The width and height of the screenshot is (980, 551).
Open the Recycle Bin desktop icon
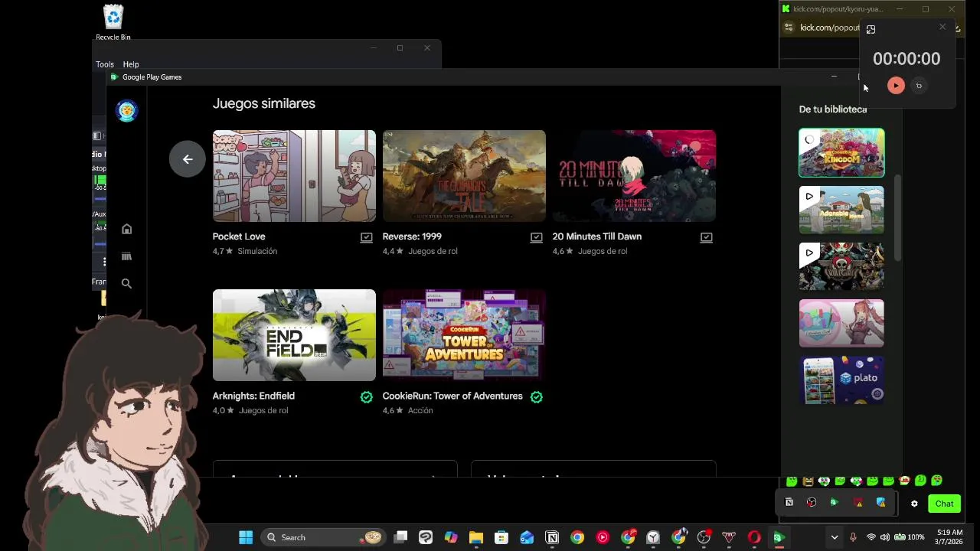click(113, 23)
